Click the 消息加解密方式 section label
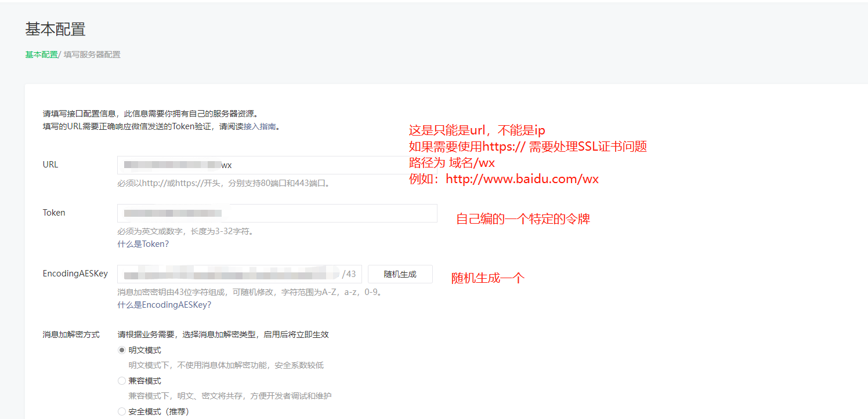Image resolution: width=868 pixels, height=419 pixels. click(x=71, y=335)
